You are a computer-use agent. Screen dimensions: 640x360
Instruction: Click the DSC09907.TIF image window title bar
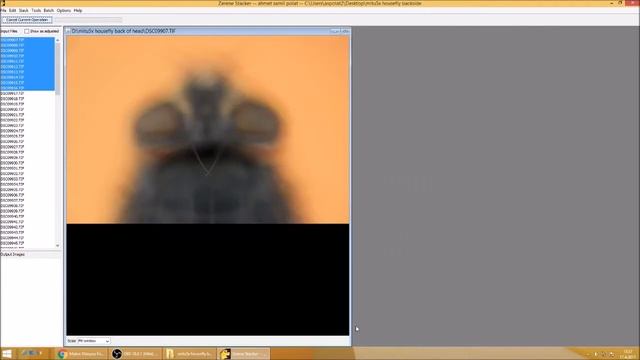[207, 31]
